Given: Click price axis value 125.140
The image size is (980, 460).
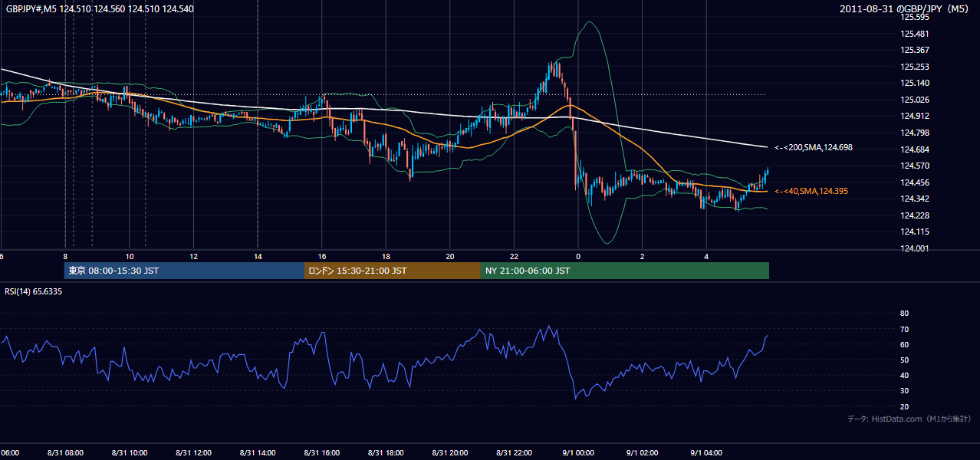Looking at the screenshot, I should click(916, 83).
